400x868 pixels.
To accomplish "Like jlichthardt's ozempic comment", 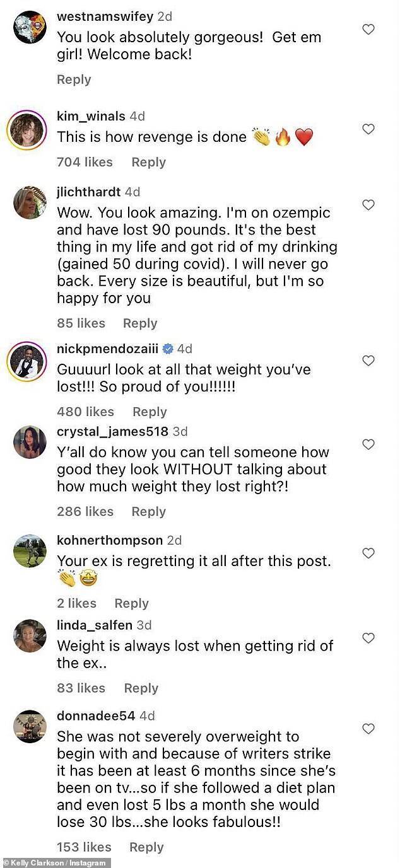I will click(368, 204).
